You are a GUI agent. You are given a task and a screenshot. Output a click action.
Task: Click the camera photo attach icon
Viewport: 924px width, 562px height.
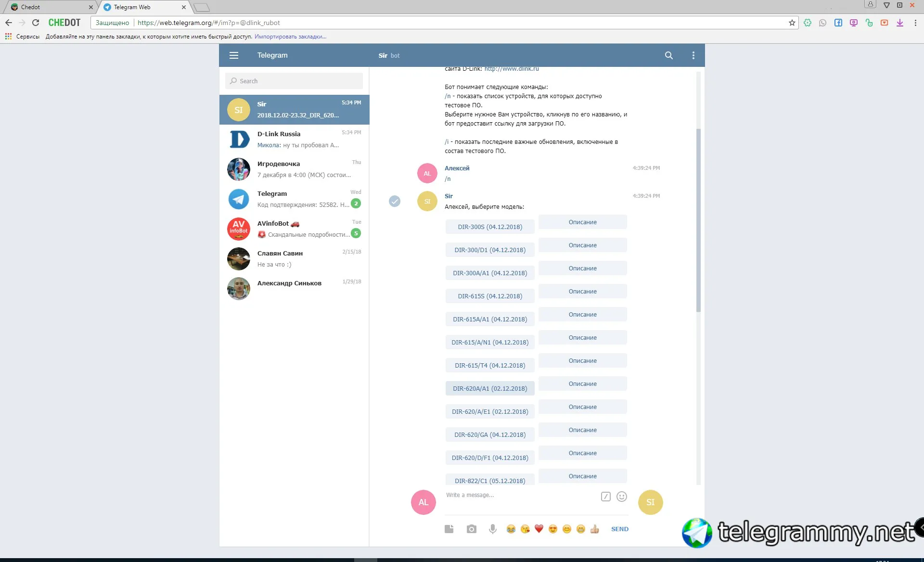[471, 529]
